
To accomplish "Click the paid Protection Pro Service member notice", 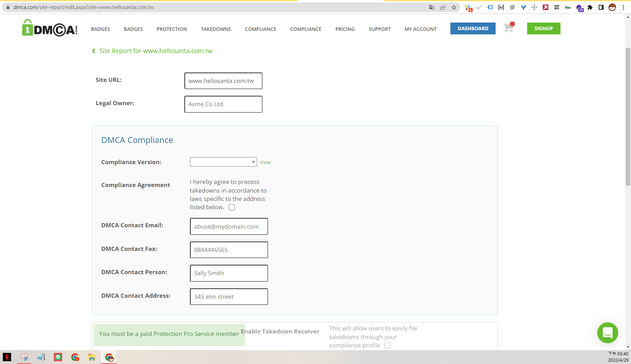I will pos(169,334).
